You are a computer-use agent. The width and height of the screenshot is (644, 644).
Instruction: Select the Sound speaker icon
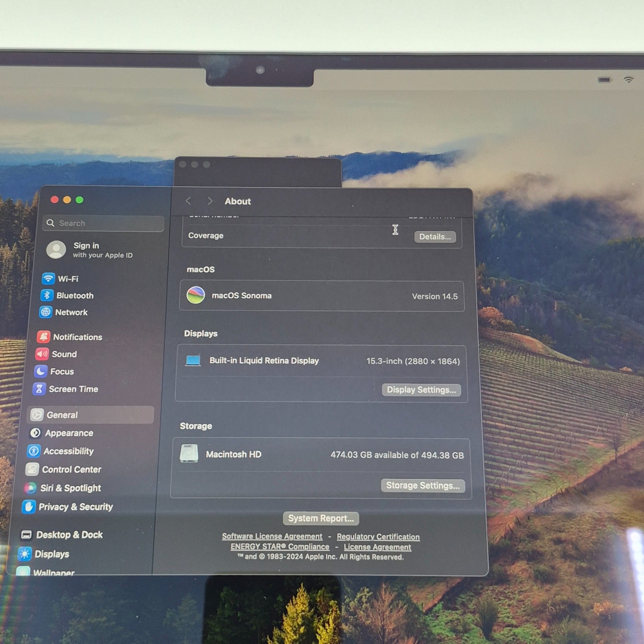42,354
